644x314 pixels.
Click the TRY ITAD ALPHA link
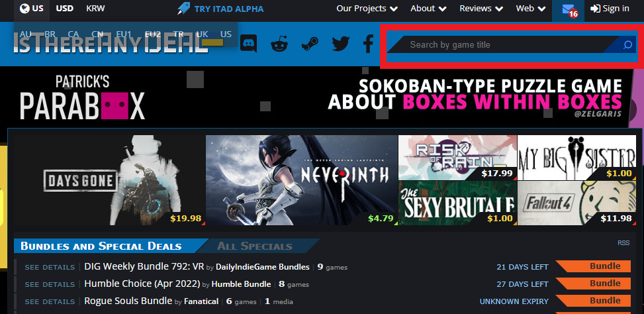coord(220,9)
